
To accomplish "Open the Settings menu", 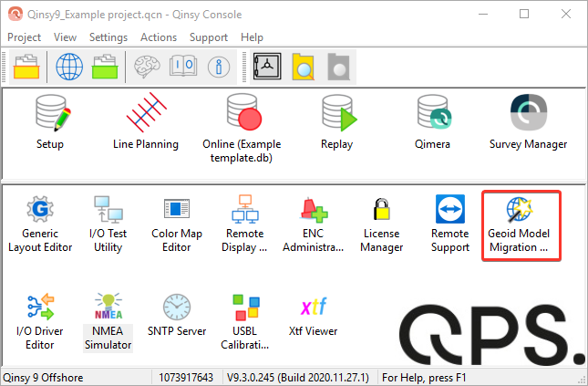I will point(108,37).
